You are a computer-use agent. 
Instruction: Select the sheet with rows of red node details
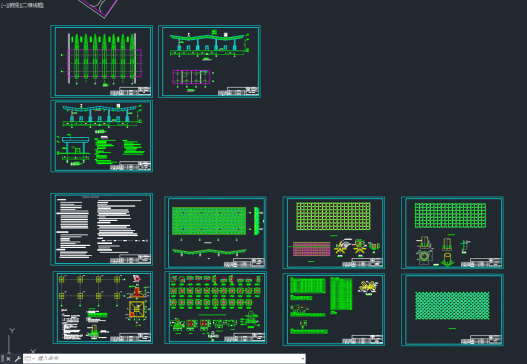click(x=215, y=308)
